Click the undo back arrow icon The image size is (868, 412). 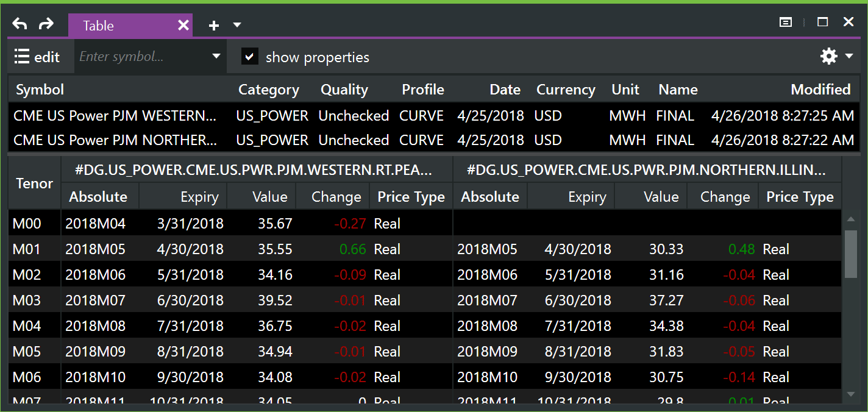pyautogui.click(x=20, y=24)
